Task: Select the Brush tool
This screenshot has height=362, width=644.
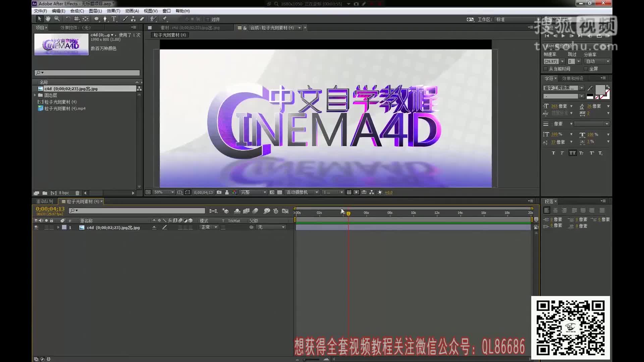Action: (125, 19)
